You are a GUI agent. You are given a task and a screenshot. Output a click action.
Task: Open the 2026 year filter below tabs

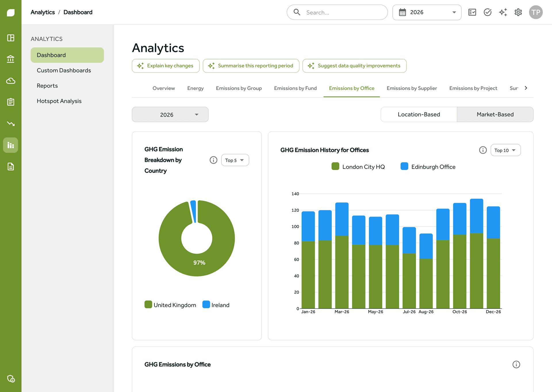[x=170, y=115]
